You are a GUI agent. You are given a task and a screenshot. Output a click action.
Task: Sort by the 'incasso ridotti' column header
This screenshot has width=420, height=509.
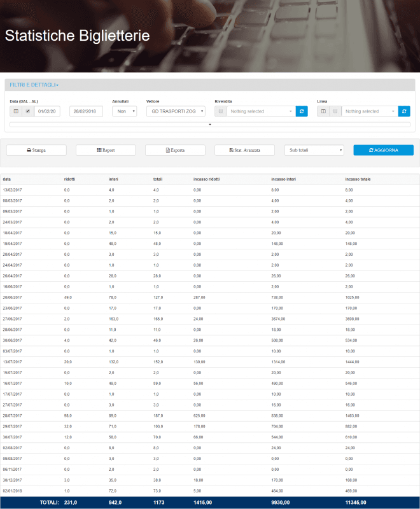tap(206, 179)
